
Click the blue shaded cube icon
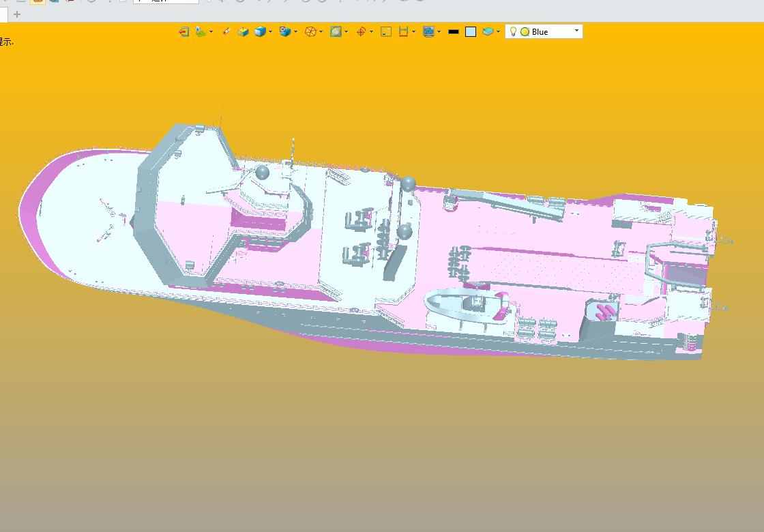(260, 31)
